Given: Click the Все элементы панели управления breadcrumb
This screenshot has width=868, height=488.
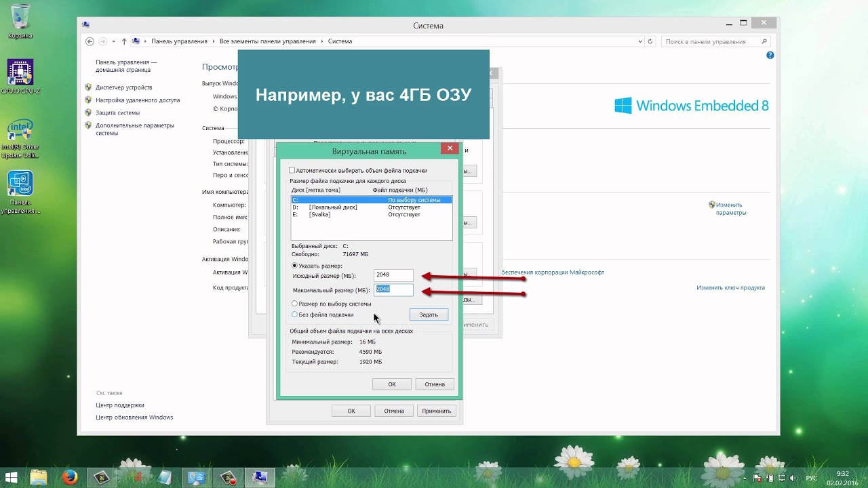Looking at the screenshot, I should (x=268, y=41).
